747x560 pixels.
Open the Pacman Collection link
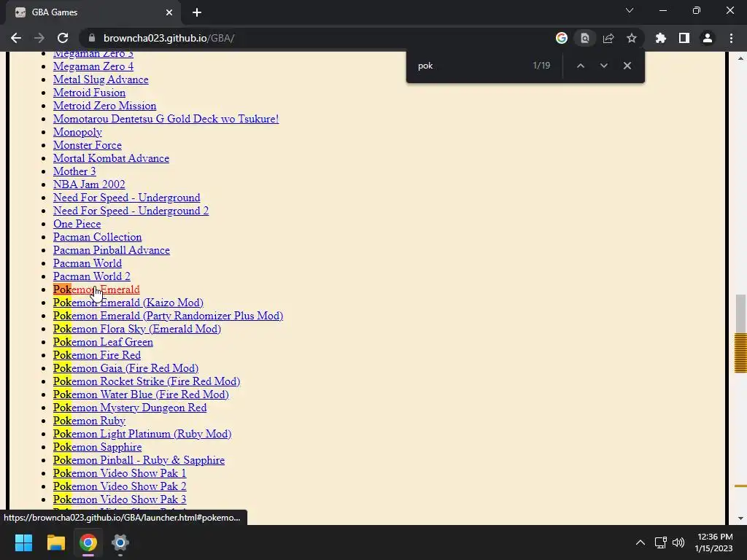click(97, 237)
